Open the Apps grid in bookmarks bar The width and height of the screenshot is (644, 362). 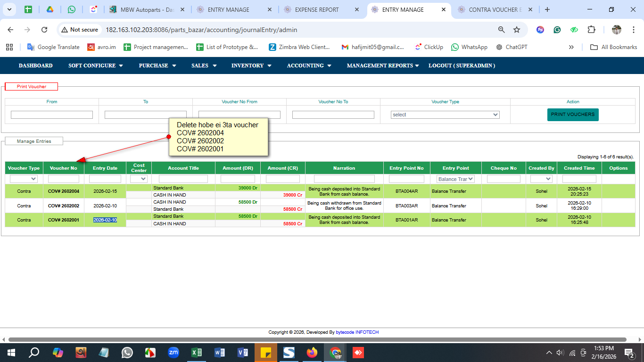[x=9, y=47]
